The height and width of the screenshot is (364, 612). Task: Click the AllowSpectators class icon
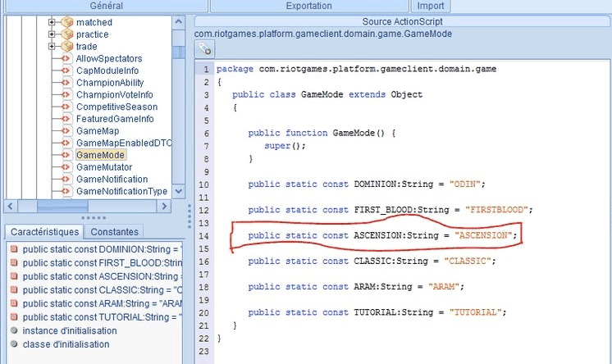click(66, 58)
